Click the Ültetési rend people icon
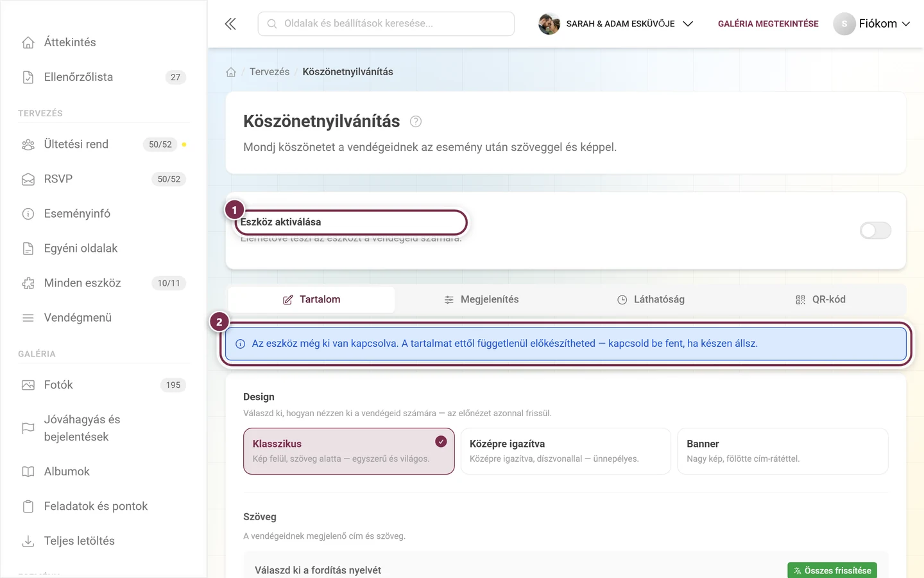Viewport: 924px width, 578px height. pyautogui.click(x=28, y=144)
